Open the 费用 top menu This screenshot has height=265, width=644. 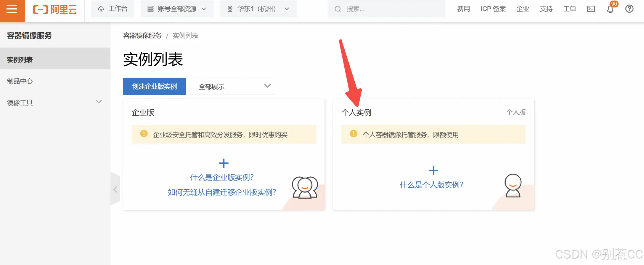(x=463, y=9)
